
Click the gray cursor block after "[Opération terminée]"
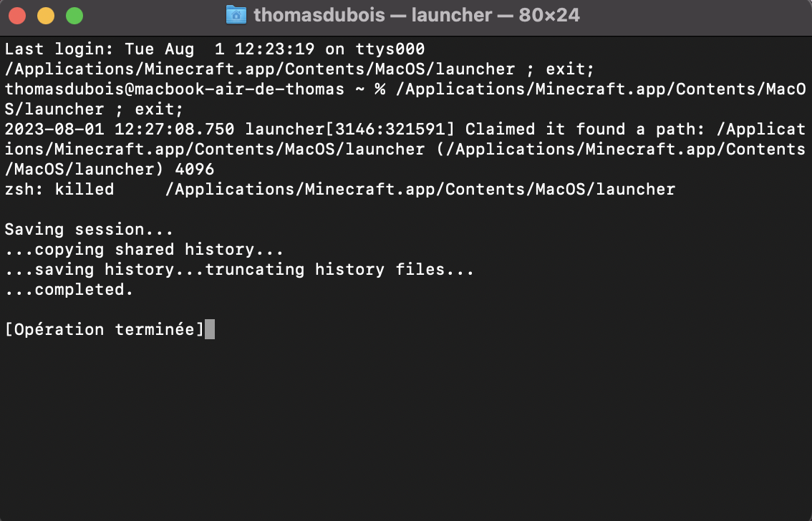[x=210, y=330]
